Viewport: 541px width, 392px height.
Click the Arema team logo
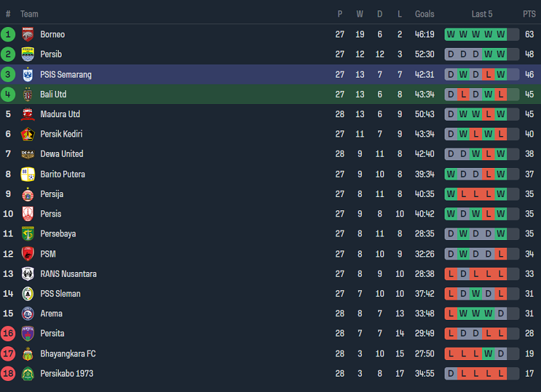pos(28,314)
